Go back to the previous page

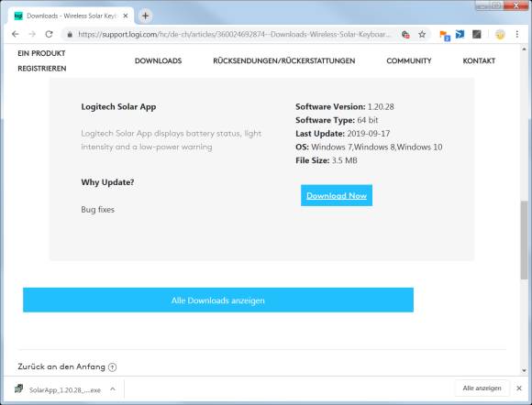coord(16,34)
